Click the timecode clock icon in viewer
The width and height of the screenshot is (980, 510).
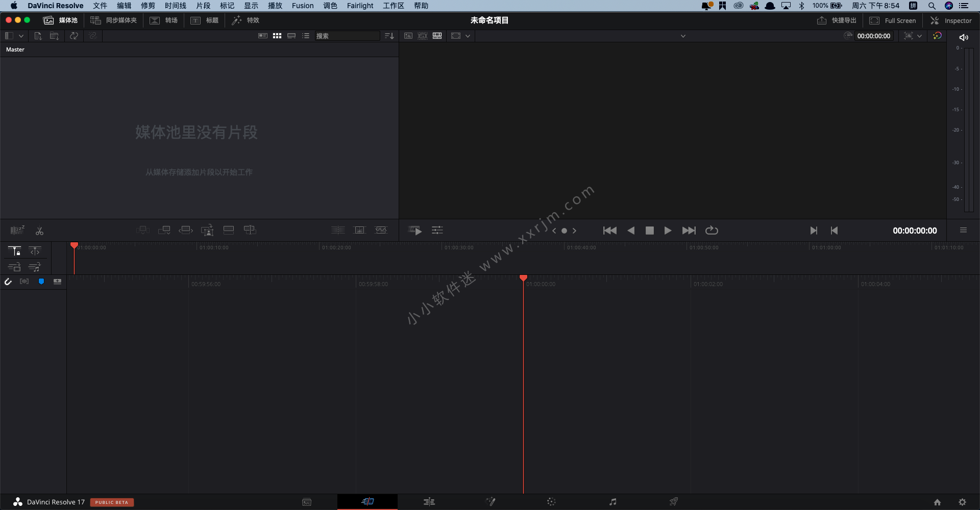point(848,36)
